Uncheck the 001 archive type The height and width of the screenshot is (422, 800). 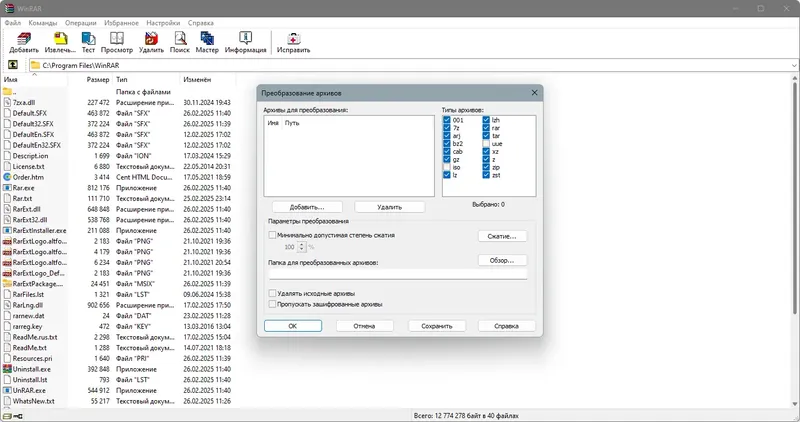click(x=447, y=120)
